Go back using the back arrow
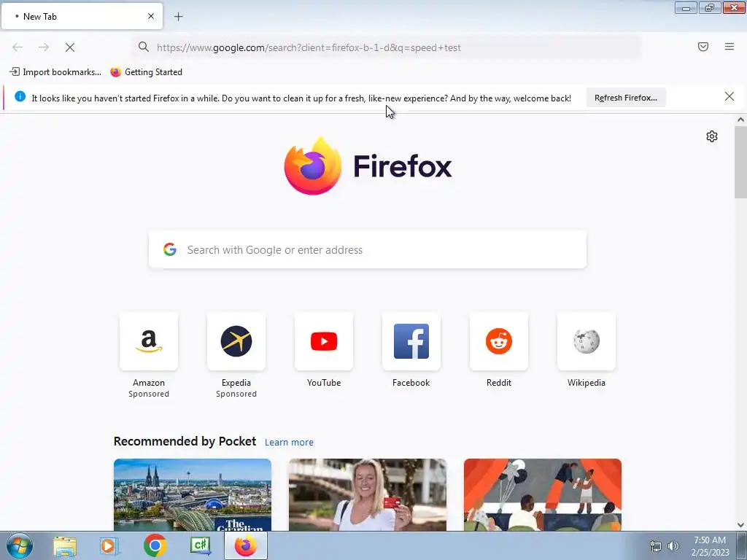 (18, 47)
